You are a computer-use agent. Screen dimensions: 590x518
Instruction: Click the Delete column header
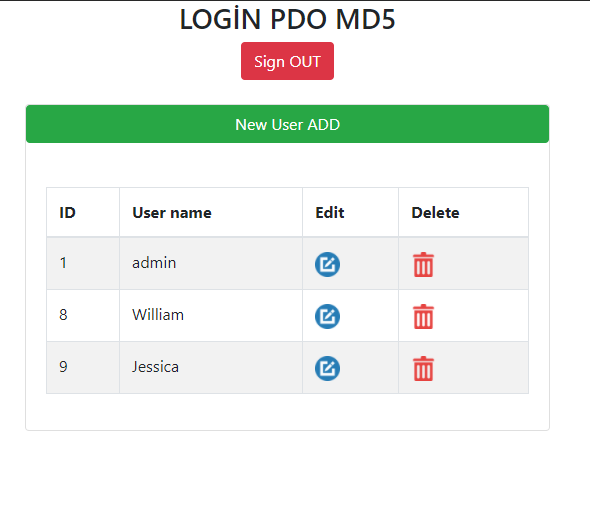point(464,213)
